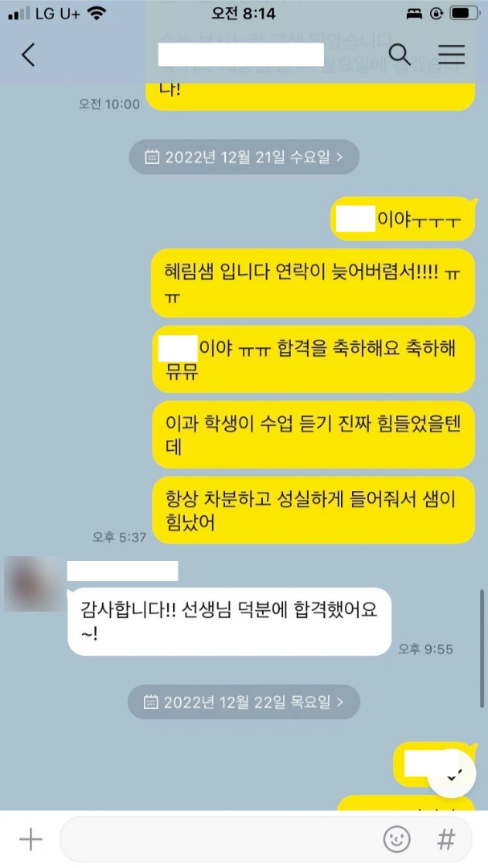
Task: Expand the 2022년 12월 22일 목요일 date chevron
Action: [x=340, y=702]
